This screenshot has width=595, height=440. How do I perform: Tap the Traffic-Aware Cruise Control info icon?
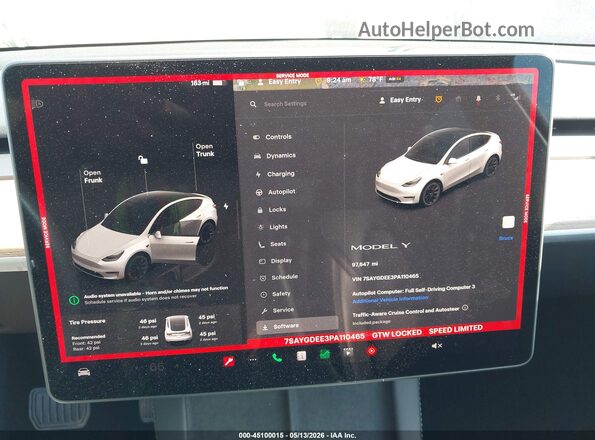465,308
